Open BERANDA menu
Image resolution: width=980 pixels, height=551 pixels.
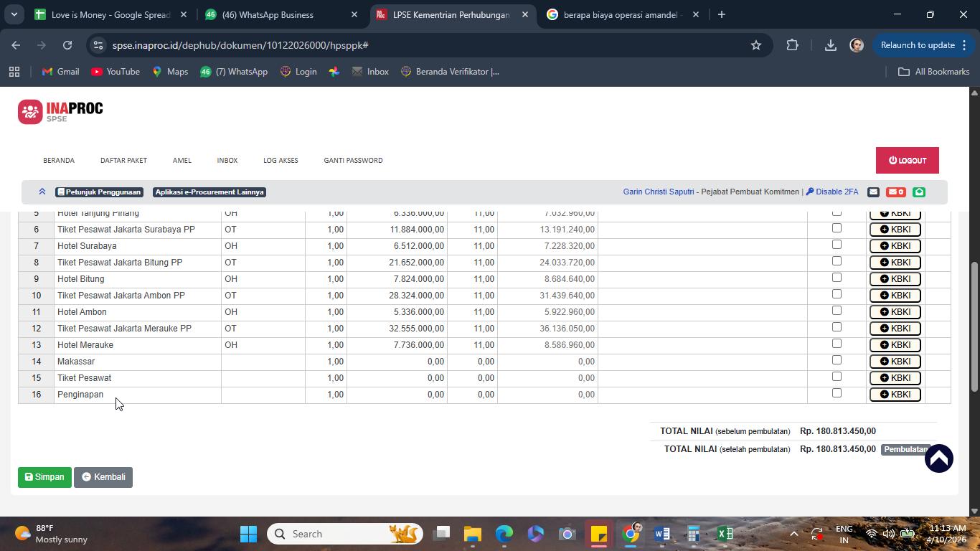click(59, 160)
